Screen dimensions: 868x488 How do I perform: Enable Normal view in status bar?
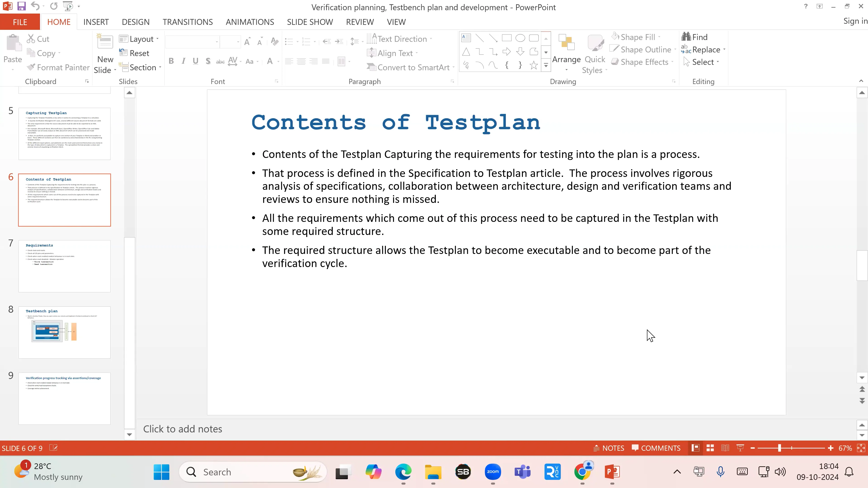695,448
